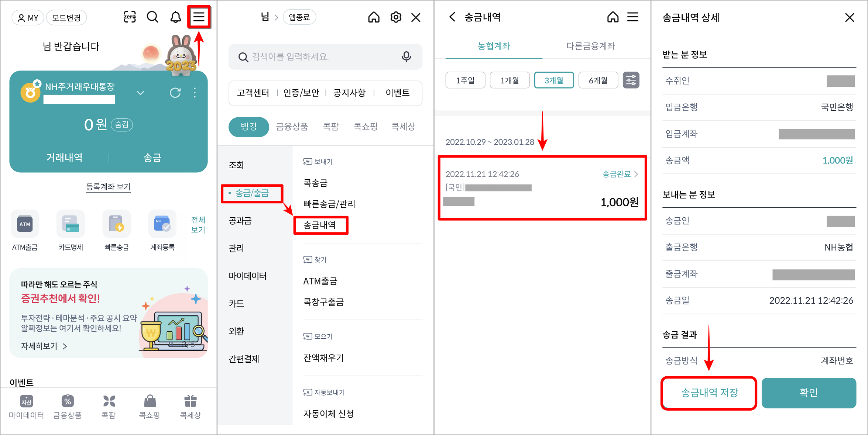
Task: Select the ATM출금 shortcut icon
Action: pyautogui.click(x=24, y=224)
